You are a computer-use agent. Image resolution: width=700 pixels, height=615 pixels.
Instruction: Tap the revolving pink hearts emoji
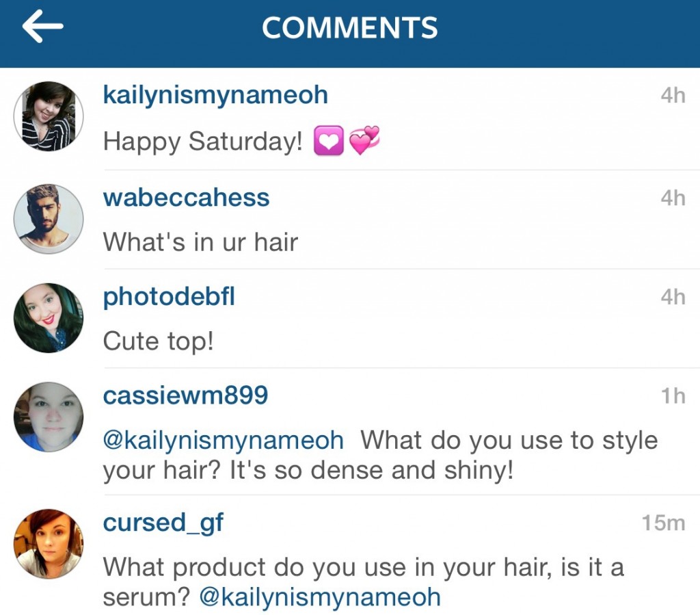coord(364,140)
